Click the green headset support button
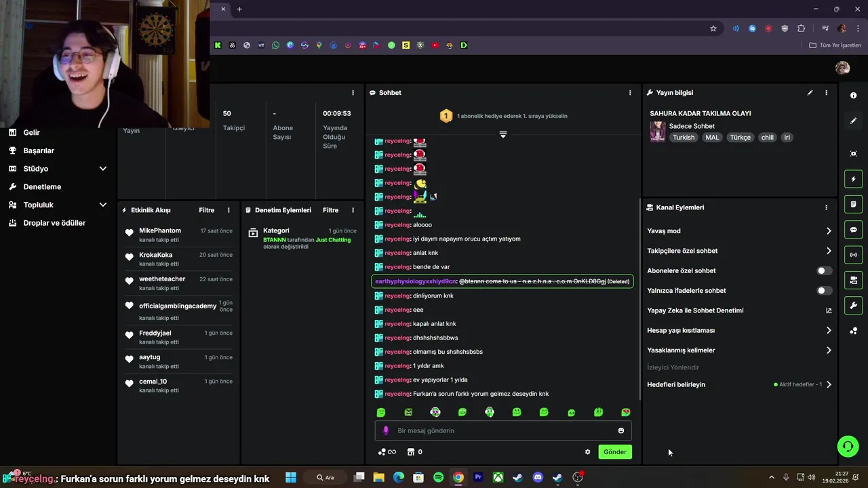This screenshot has width=868, height=488. pyautogui.click(x=848, y=446)
